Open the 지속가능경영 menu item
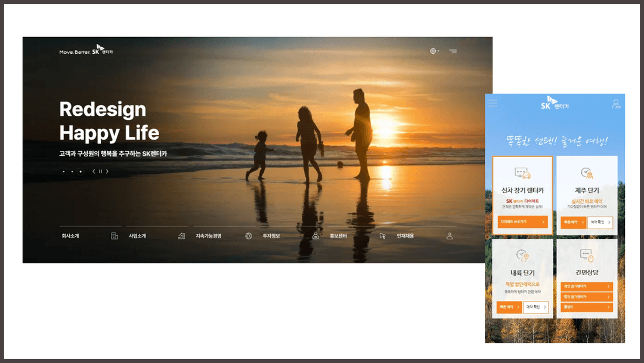The image size is (644, 363). [209, 236]
